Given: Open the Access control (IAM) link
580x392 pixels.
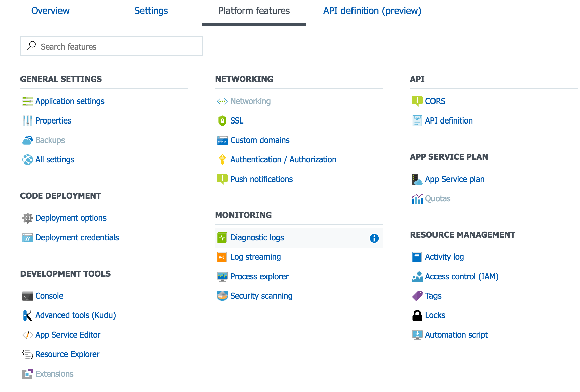Looking at the screenshot, I should click(462, 277).
